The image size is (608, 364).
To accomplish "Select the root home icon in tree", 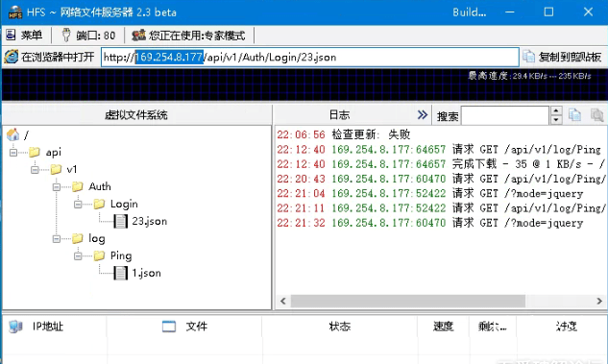I will click(x=12, y=134).
